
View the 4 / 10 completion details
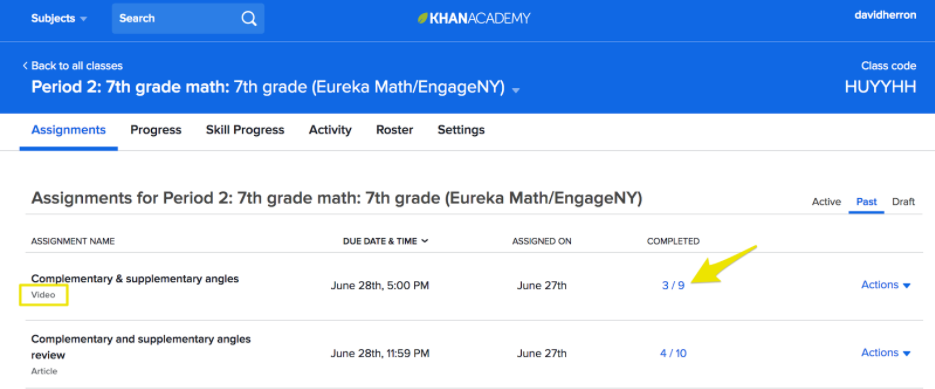click(673, 353)
